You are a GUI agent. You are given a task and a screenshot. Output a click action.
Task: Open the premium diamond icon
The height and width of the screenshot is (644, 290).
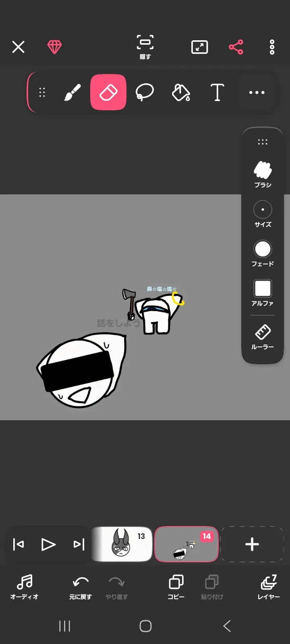(54, 47)
